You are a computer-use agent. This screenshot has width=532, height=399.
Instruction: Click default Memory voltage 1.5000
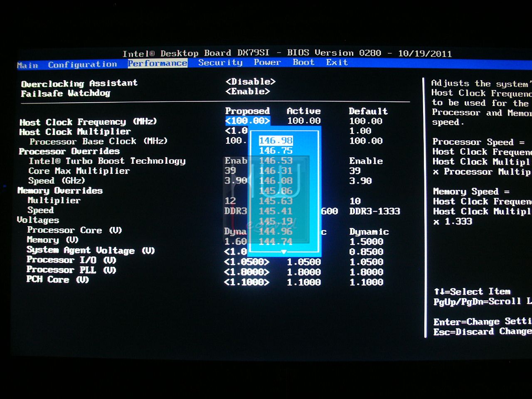(x=366, y=242)
